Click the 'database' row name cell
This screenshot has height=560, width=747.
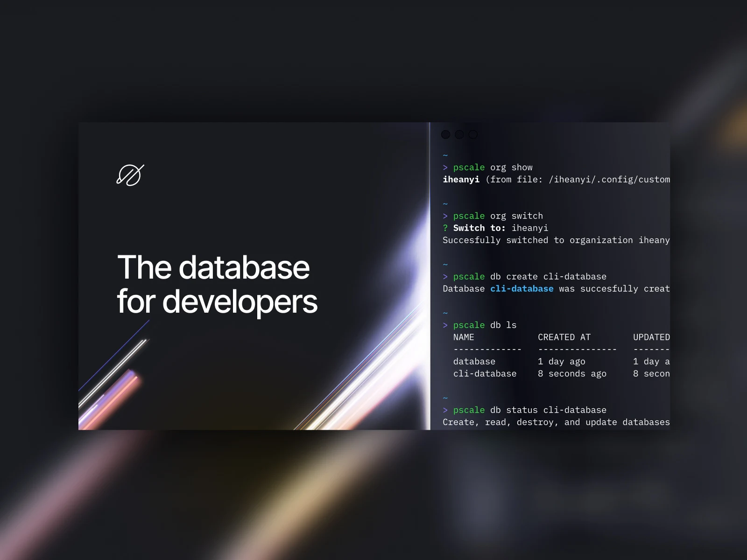474,361
